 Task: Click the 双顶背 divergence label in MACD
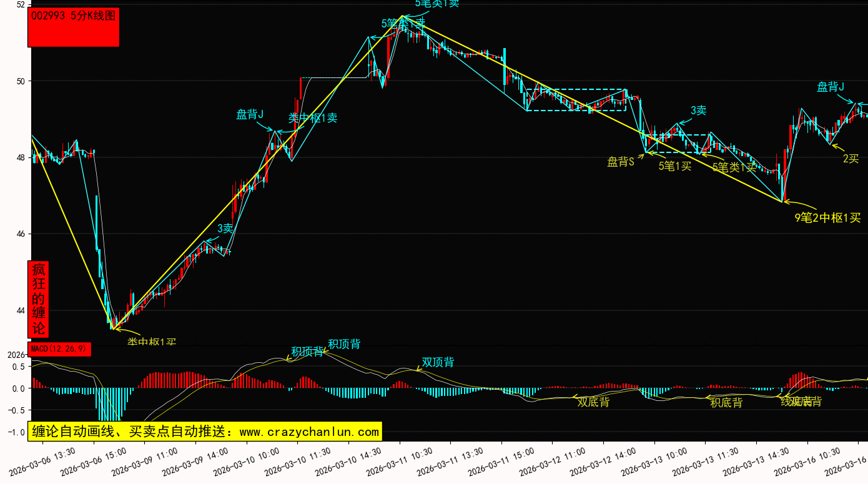click(438, 362)
